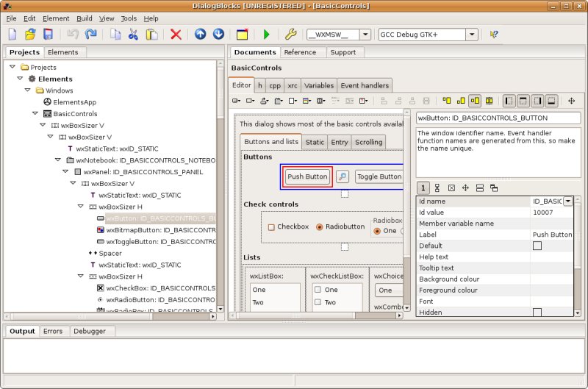This screenshot has width=588, height=389.
Task: Toggle the top border icon
Action: click(x=523, y=101)
